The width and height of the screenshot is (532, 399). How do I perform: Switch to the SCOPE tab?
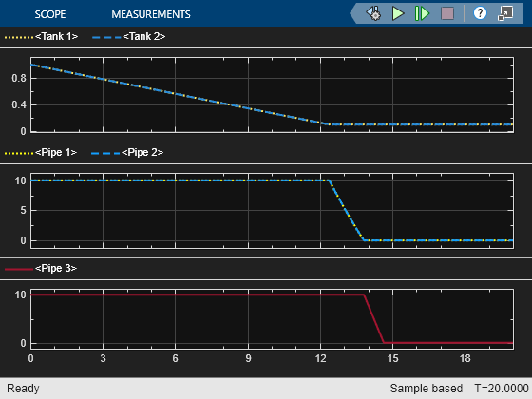[50, 14]
